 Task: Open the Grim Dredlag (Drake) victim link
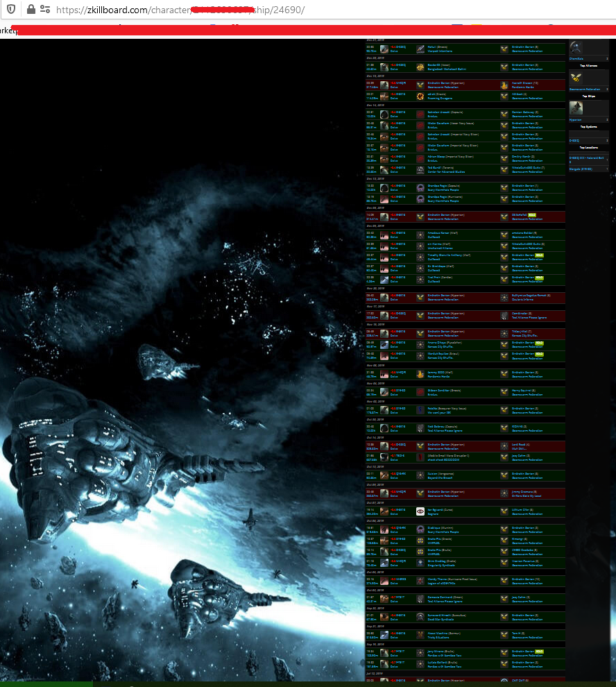coord(442,561)
